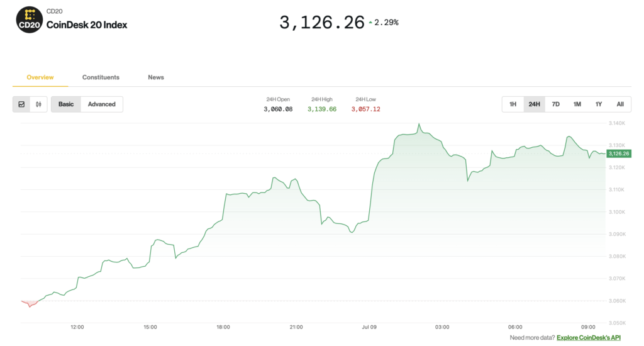Click the 2.29% change indicator
This screenshot has height=346, width=644.
(x=384, y=23)
